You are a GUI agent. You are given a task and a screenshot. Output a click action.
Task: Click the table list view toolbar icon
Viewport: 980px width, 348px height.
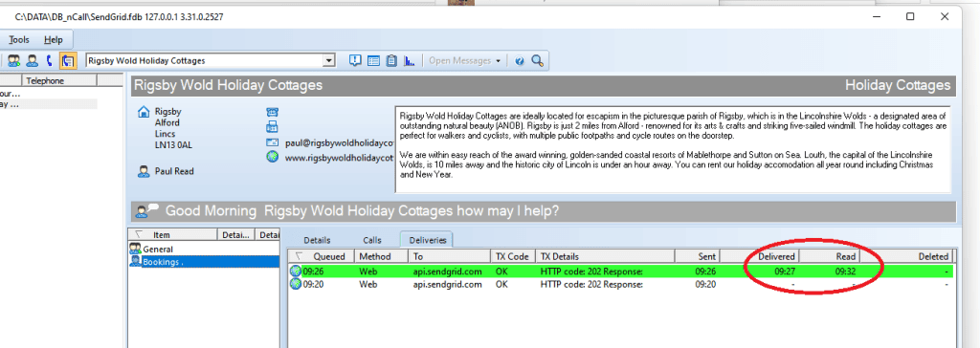coord(373,60)
